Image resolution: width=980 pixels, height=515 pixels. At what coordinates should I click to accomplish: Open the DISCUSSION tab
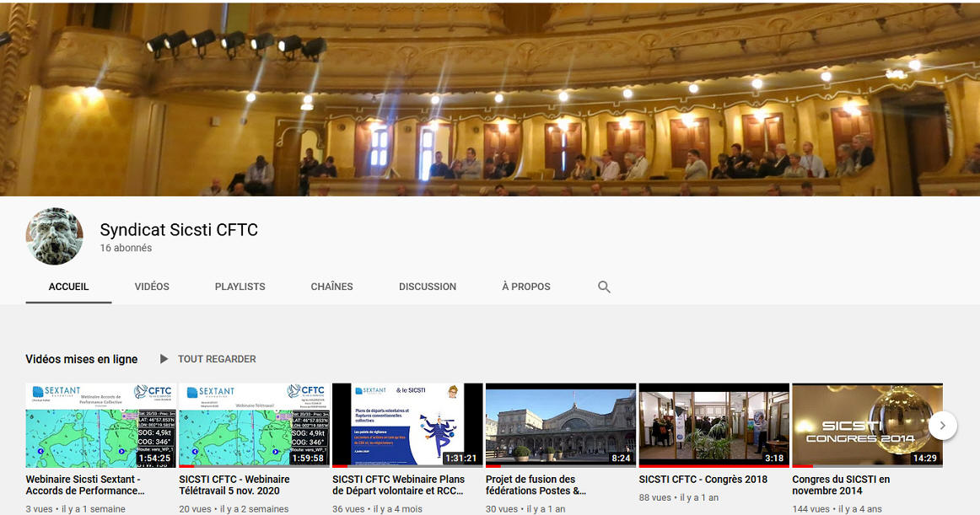point(428,287)
